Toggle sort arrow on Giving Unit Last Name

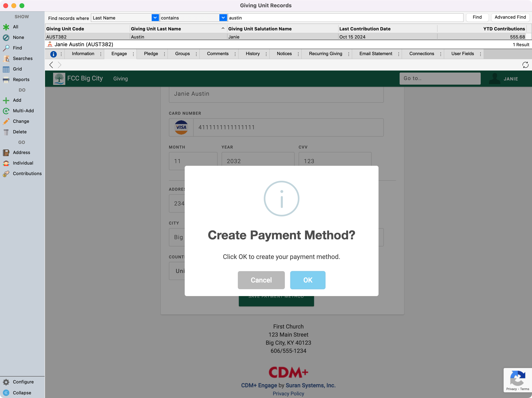click(x=223, y=29)
